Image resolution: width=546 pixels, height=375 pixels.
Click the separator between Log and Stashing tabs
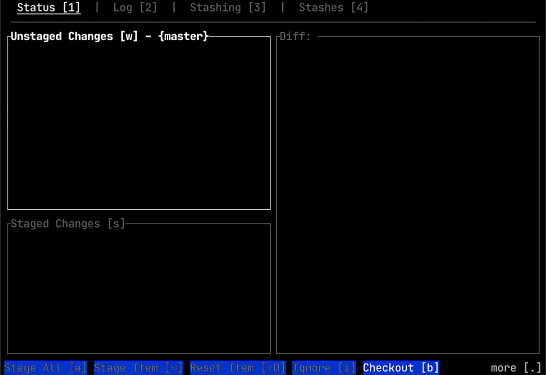pos(174,7)
